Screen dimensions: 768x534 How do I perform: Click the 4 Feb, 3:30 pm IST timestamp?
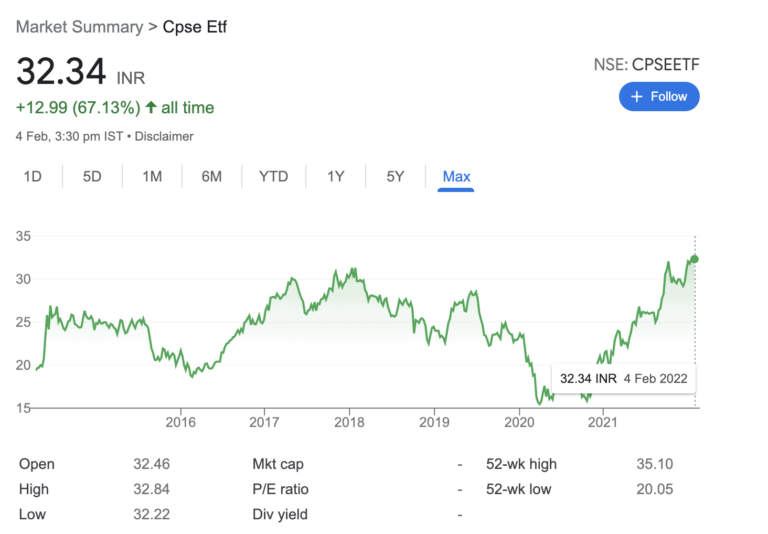69,136
